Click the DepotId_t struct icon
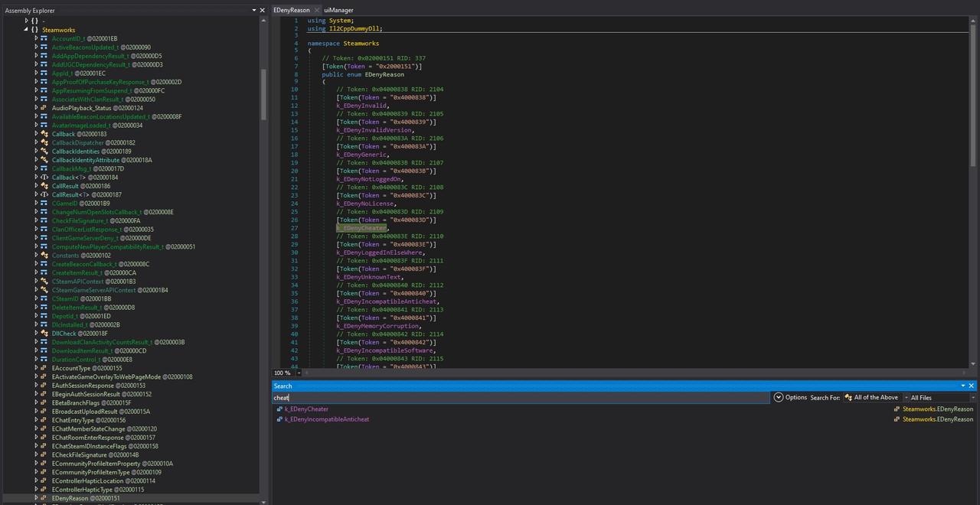Viewport: 980px width, 505px height. click(x=44, y=316)
